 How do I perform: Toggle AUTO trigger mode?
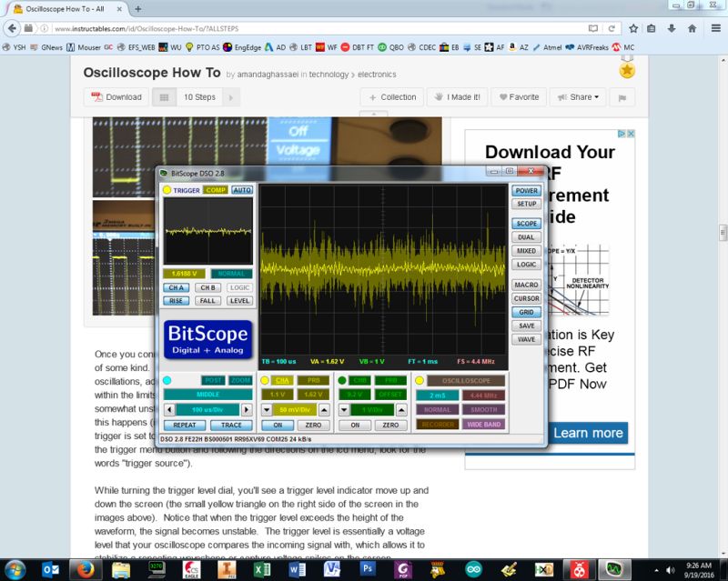[x=242, y=190]
